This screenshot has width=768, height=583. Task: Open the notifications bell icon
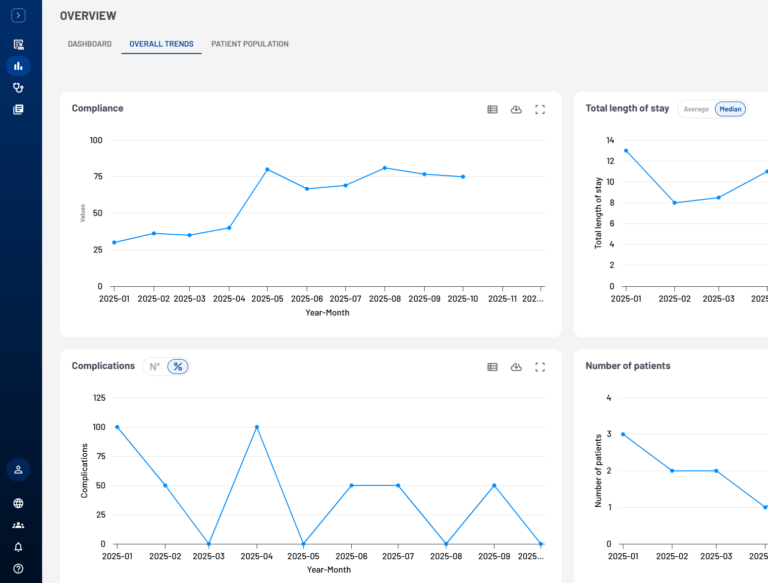(18, 547)
